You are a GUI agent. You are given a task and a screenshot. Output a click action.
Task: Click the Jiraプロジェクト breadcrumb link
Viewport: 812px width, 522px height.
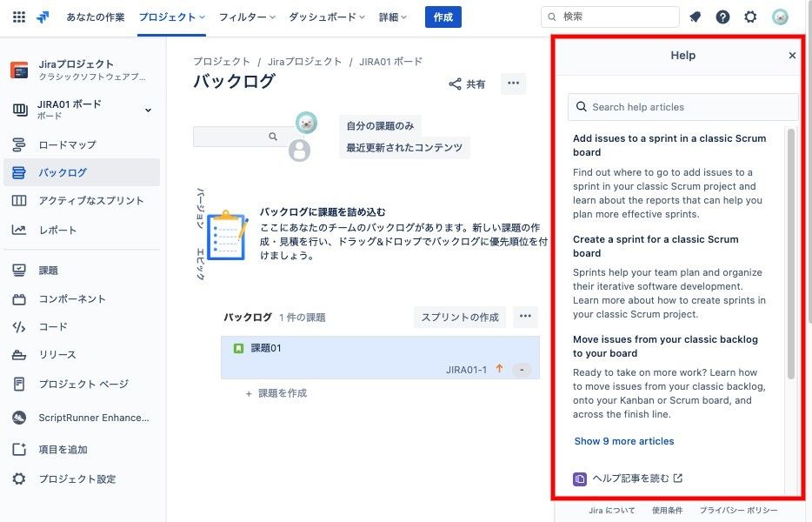pos(304,62)
